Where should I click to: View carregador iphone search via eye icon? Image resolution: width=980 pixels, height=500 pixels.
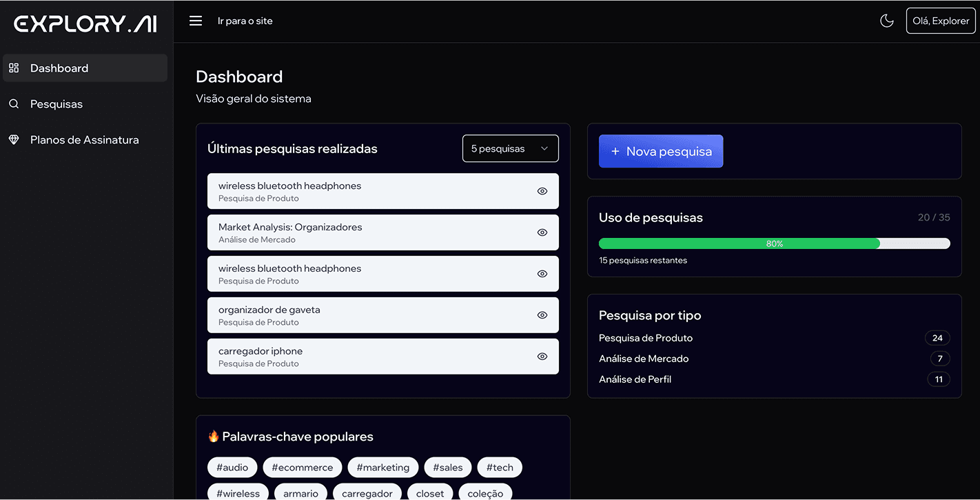point(542,357)
